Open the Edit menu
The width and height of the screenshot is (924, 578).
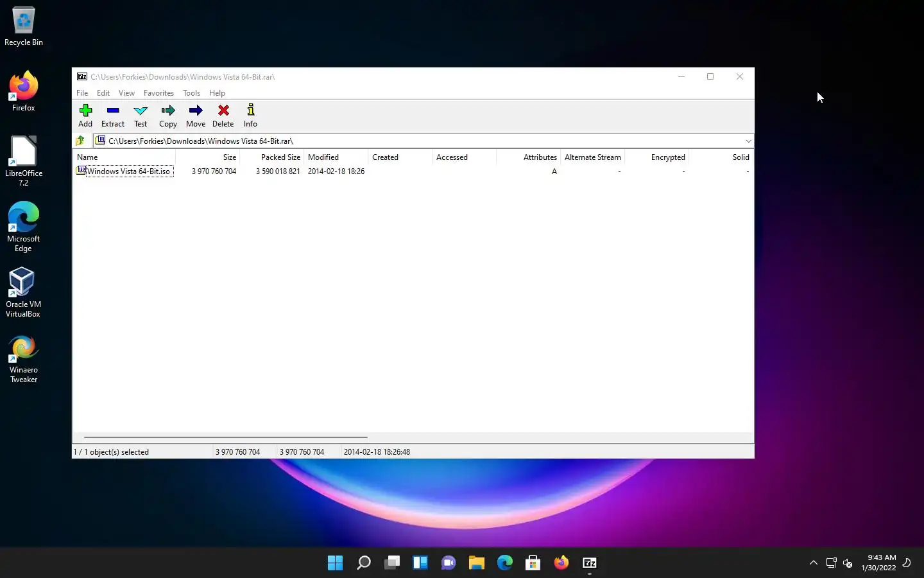(103, 93)
